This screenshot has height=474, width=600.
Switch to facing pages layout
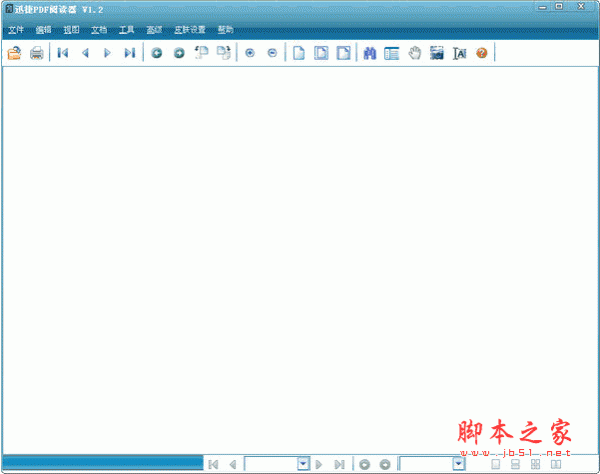[556, 464]
